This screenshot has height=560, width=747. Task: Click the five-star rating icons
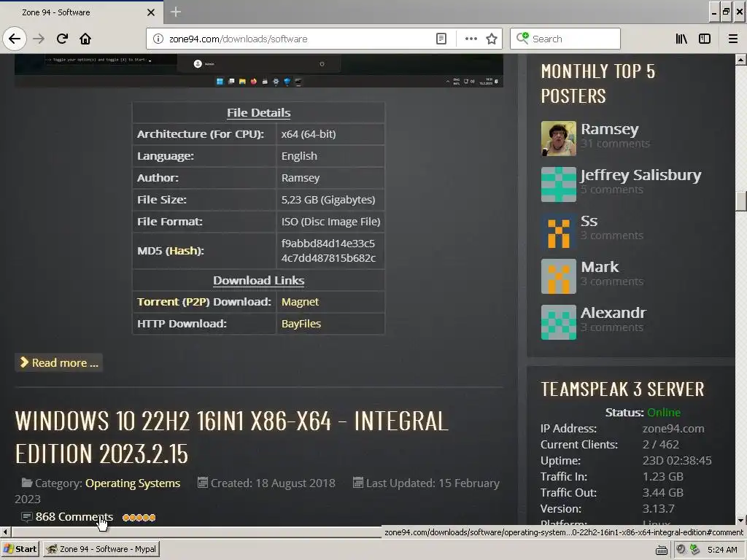pyautogui.click(x=139, y=518)
